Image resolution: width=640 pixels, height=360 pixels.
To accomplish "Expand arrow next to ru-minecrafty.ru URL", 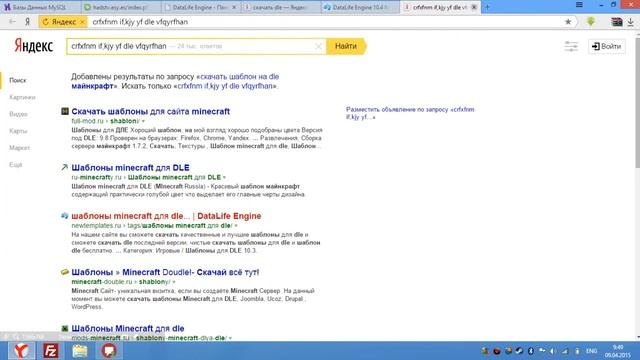I will (x=224, y=178).
